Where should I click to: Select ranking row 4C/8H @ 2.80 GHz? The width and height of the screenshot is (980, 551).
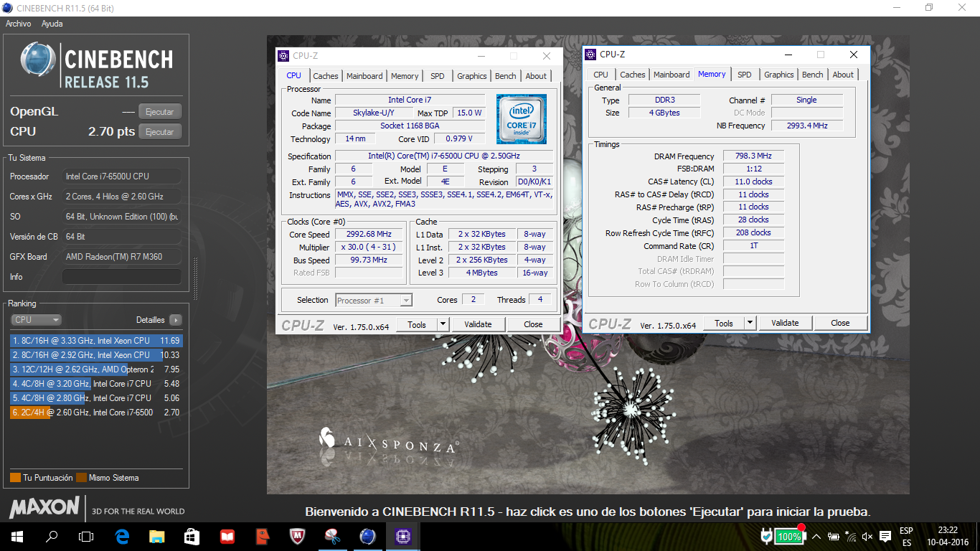[96, 398]
